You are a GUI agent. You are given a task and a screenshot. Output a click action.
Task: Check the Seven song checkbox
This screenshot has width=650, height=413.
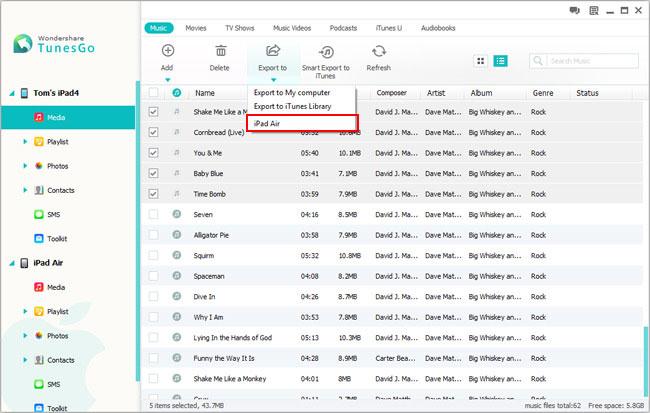click(x=153, y=214)
